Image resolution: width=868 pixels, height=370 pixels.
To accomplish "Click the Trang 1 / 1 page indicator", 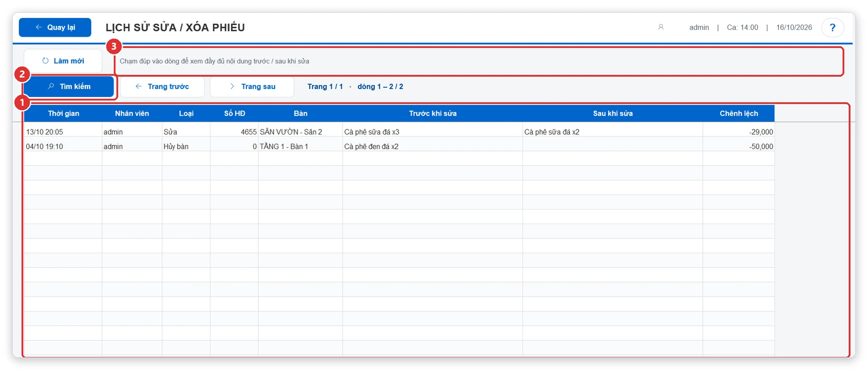I will point(325,87).
